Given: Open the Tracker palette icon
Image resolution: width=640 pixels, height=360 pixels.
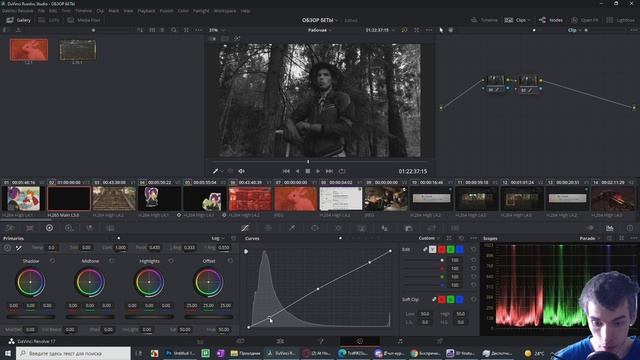Looking at the screenshot, I should pyautogui.click(x=338, y=228).
